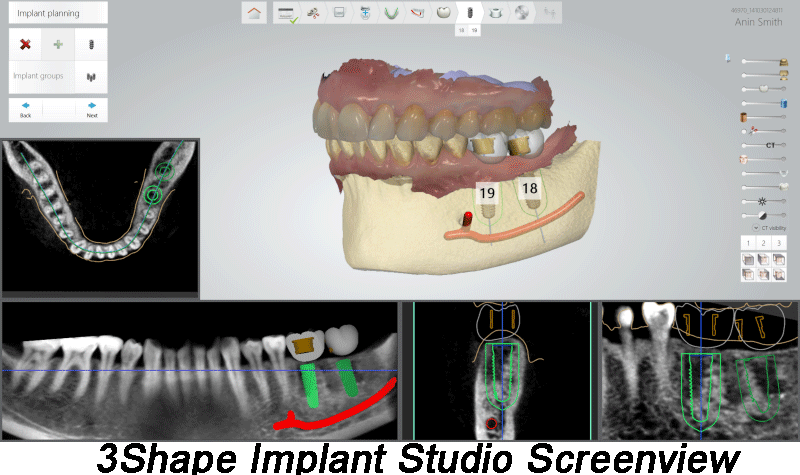Open the disc export step
Screen dimensions: 800x475
tap(521, 13)
